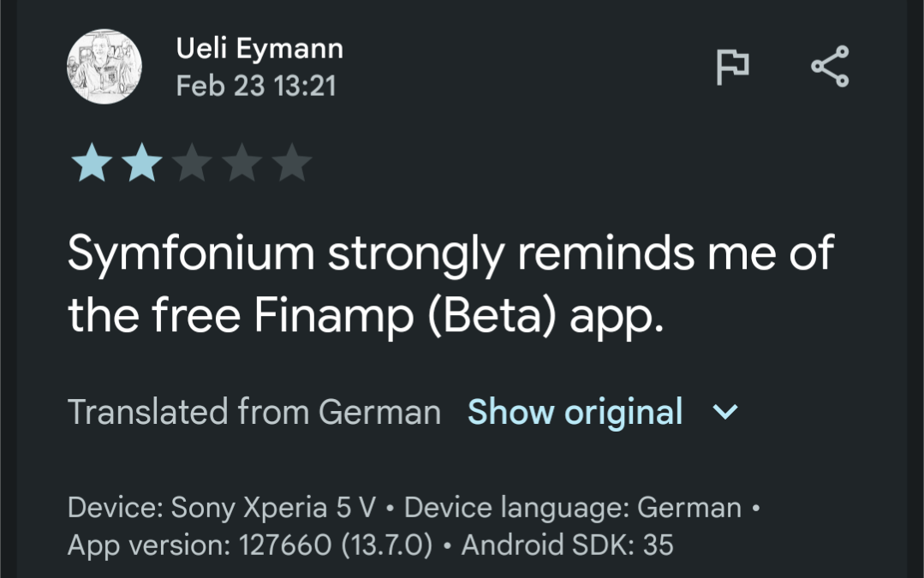This screenshot has height=578, width=924.
Task: Show original German review text
Action: point(575,413)
